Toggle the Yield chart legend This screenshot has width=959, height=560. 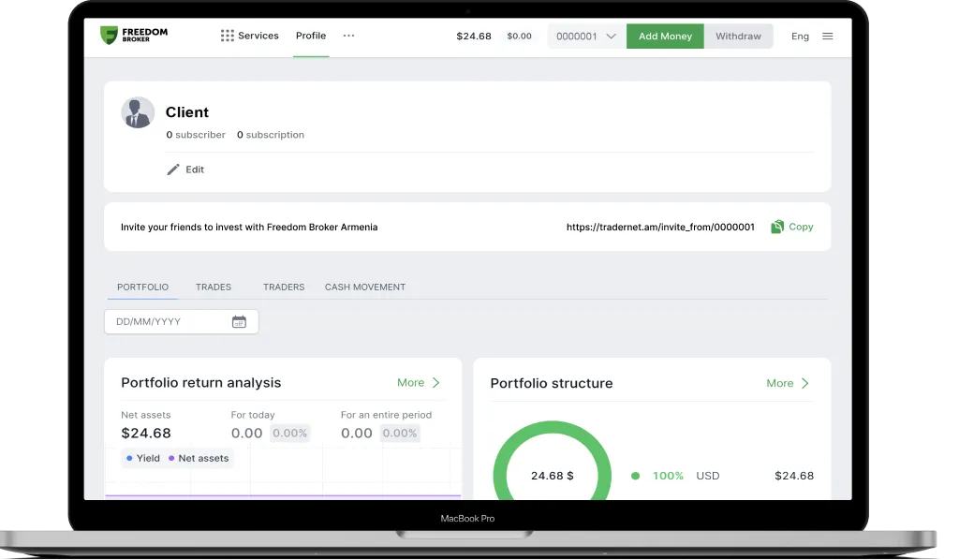(143, 458)
